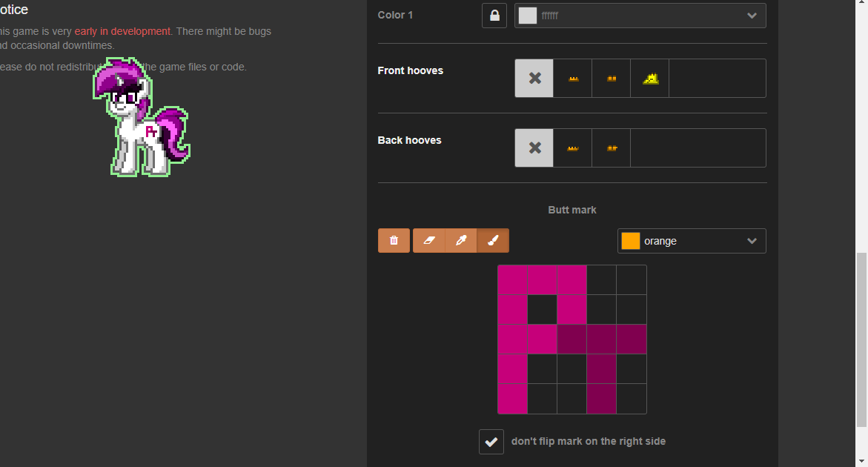This screenshot has width=868, height=467.
Task: Paint butt mark grid cell row 4 column 1
Action: click(x=513, y=369)
